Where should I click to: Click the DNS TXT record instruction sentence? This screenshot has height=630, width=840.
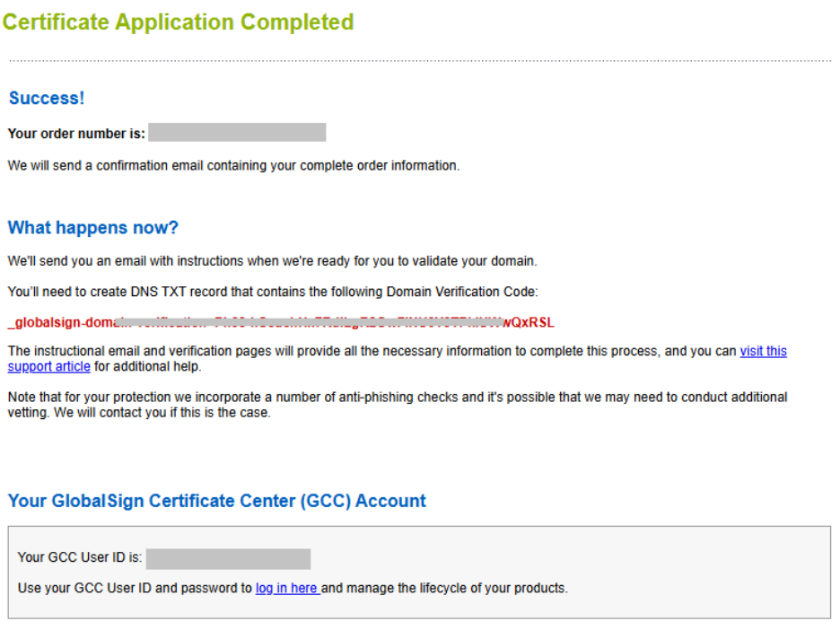click(272, 292)
